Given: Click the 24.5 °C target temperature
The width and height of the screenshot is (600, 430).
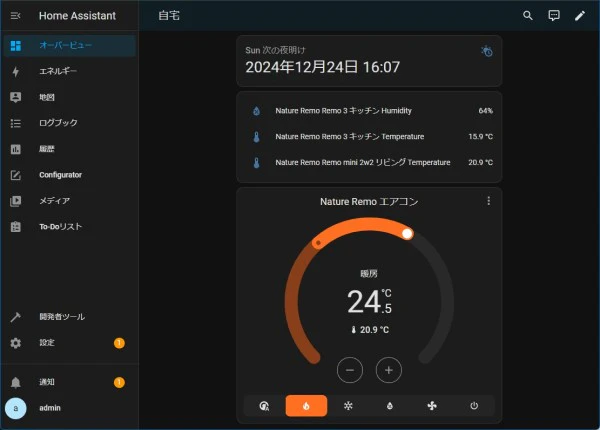Looking at the screenshot, I should 369,302.
